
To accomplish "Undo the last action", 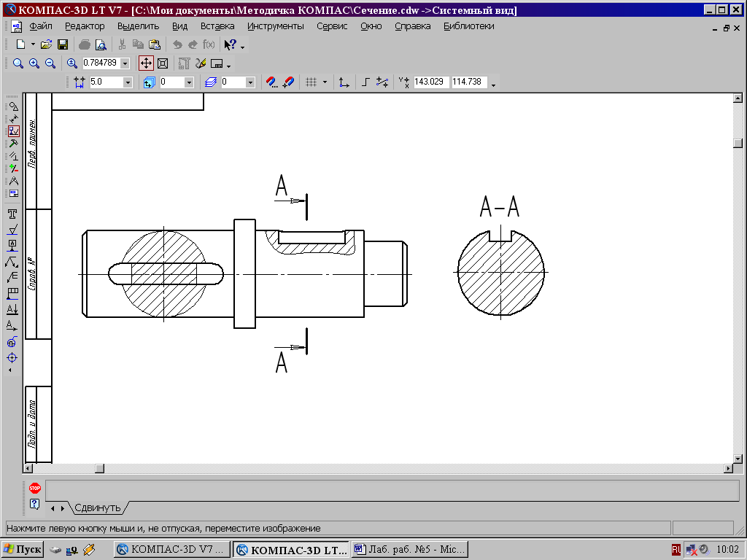I will (x=177, y=44).
